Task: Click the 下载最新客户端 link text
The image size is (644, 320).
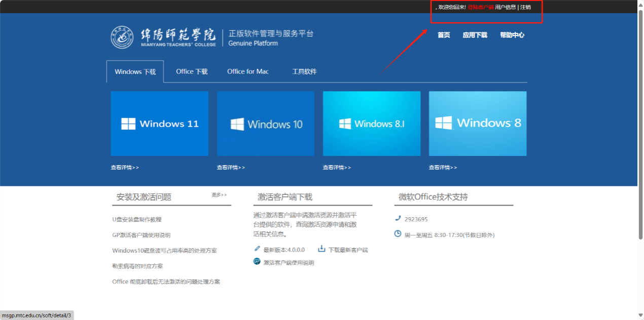Action: tap(348, 250)
